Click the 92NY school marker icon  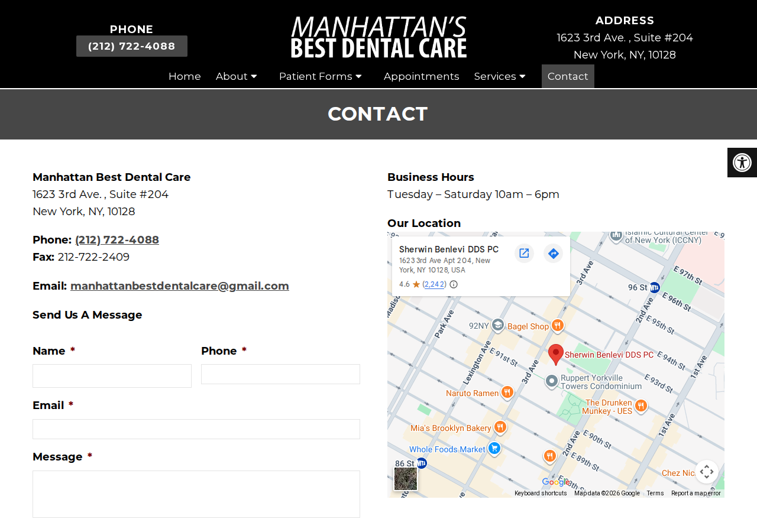[x=498, y=325]
